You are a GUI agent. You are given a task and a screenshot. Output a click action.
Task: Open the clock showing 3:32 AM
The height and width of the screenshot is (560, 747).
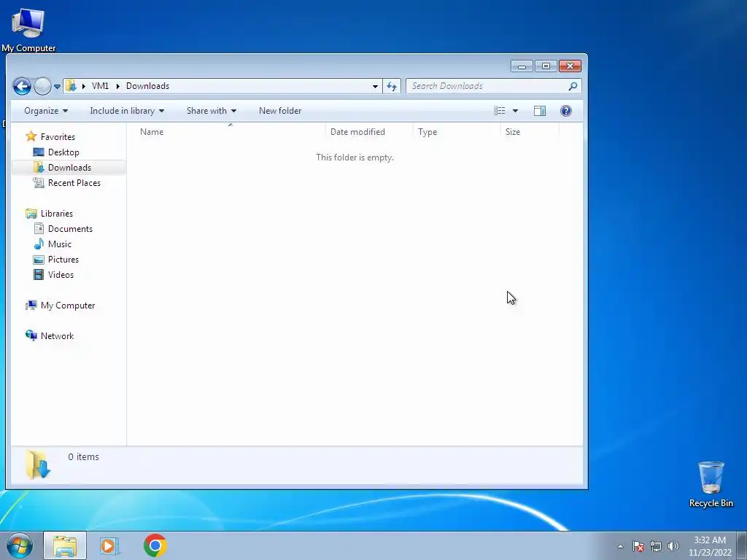coord(710,546)
